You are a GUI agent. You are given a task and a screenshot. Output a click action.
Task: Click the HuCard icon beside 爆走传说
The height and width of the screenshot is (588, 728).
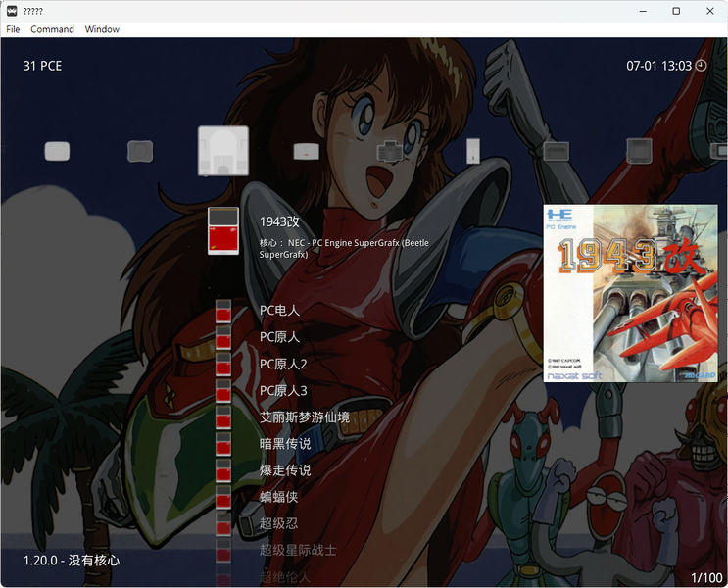223,470
